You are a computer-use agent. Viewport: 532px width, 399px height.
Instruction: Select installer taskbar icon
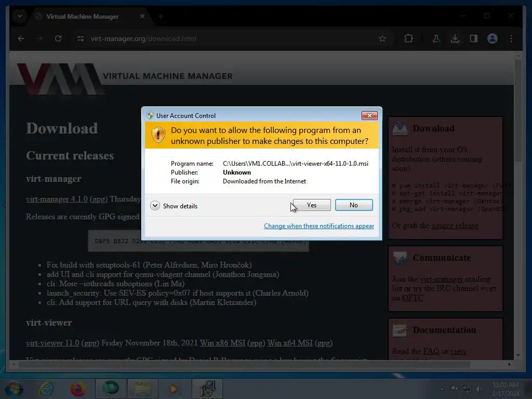coord(207,389)
